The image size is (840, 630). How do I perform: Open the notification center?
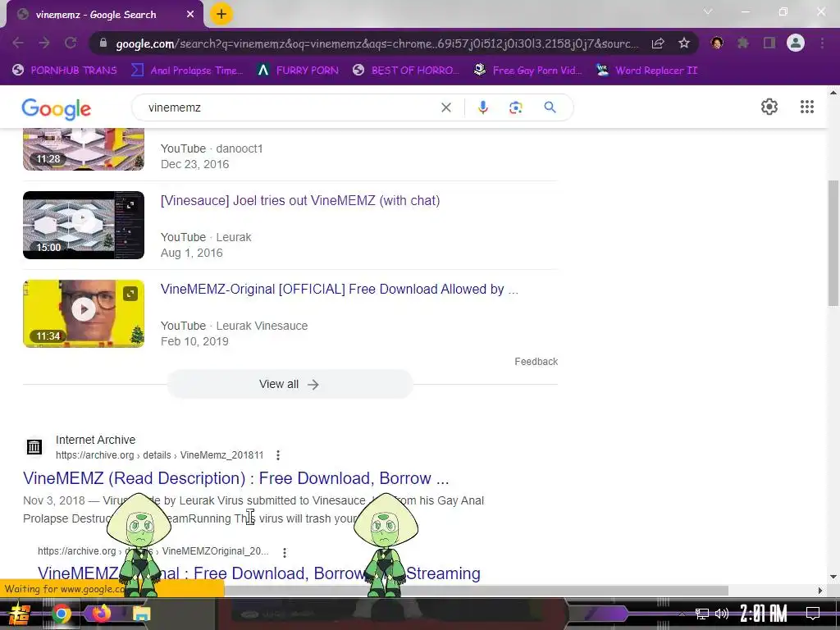(813, 614)
